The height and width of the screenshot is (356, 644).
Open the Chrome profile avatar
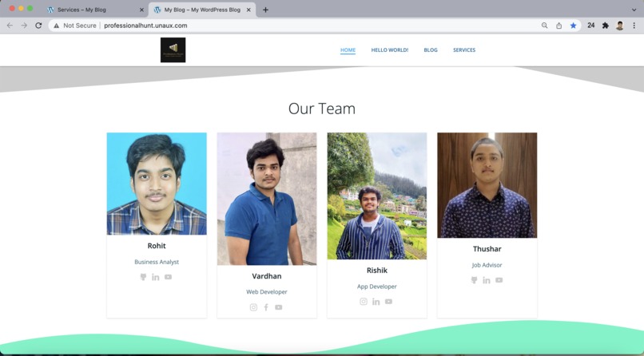(x=620, y=26)
